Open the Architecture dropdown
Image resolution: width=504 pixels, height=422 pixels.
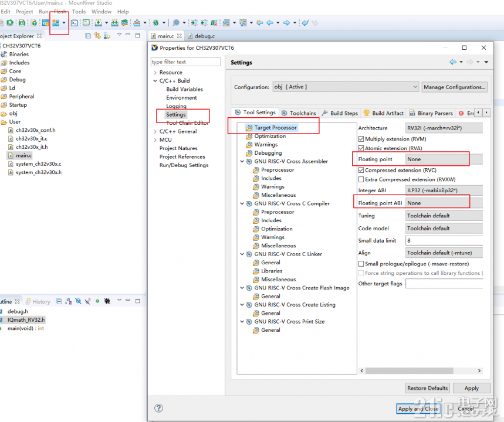click(x=444, y=128)
